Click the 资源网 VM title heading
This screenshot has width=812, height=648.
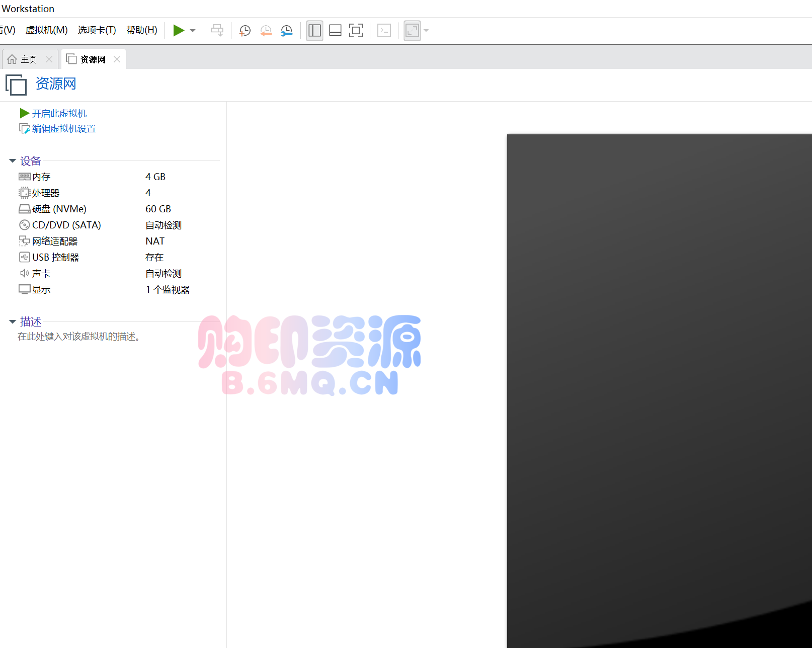pyautogui.click(x=56, y=84)
